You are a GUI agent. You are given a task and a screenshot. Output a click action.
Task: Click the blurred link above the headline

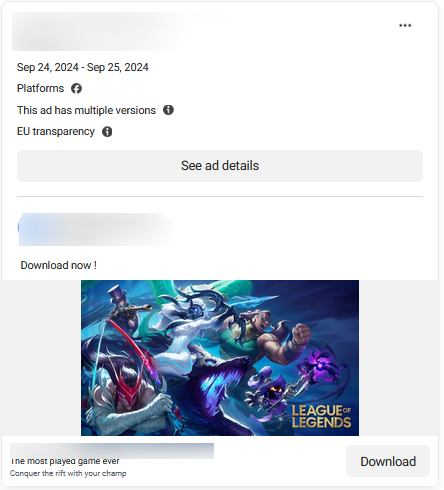112,450
